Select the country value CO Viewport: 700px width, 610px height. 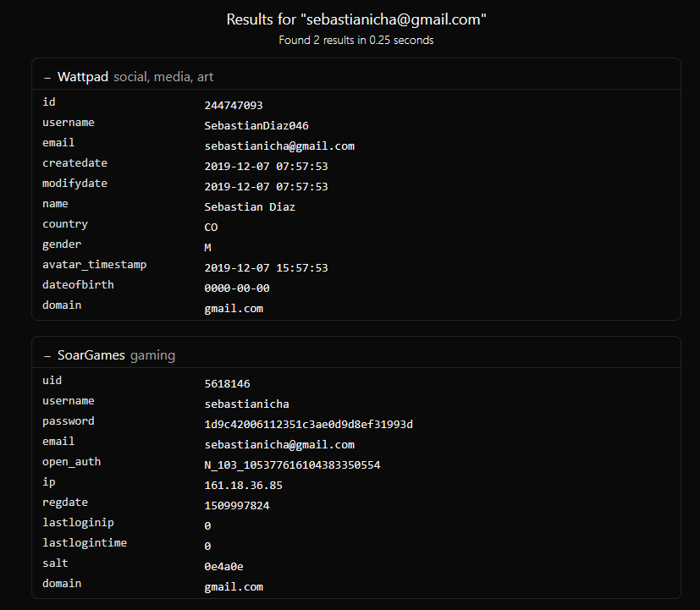point(211,228)
